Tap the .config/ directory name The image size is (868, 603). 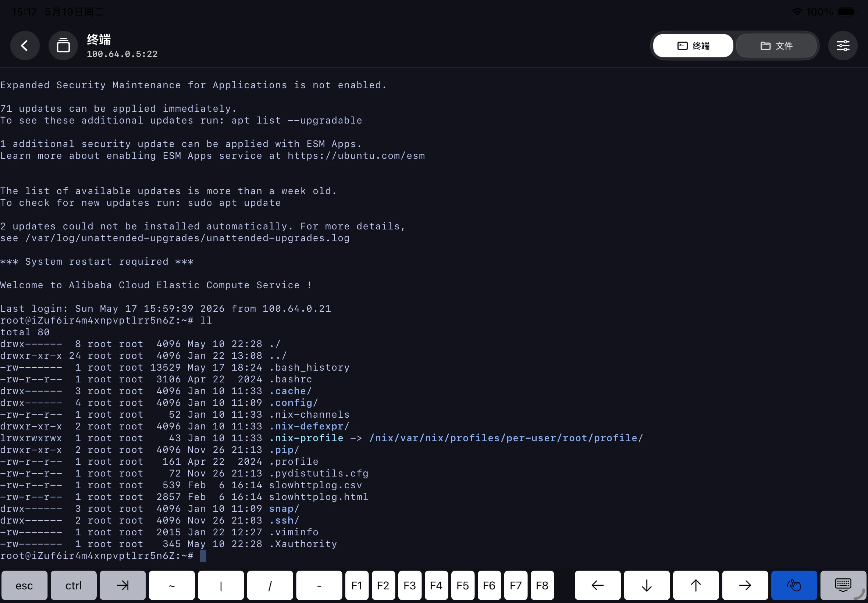(294, 402)
